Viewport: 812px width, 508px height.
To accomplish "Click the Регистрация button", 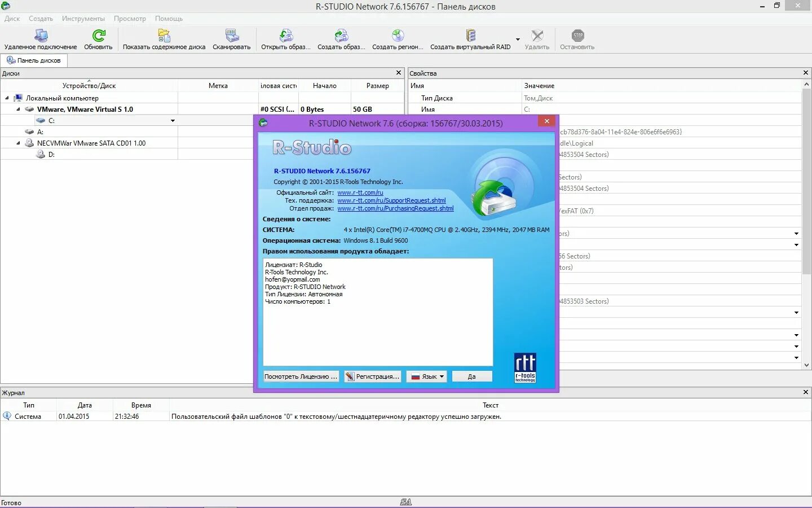I will (372, 376).
